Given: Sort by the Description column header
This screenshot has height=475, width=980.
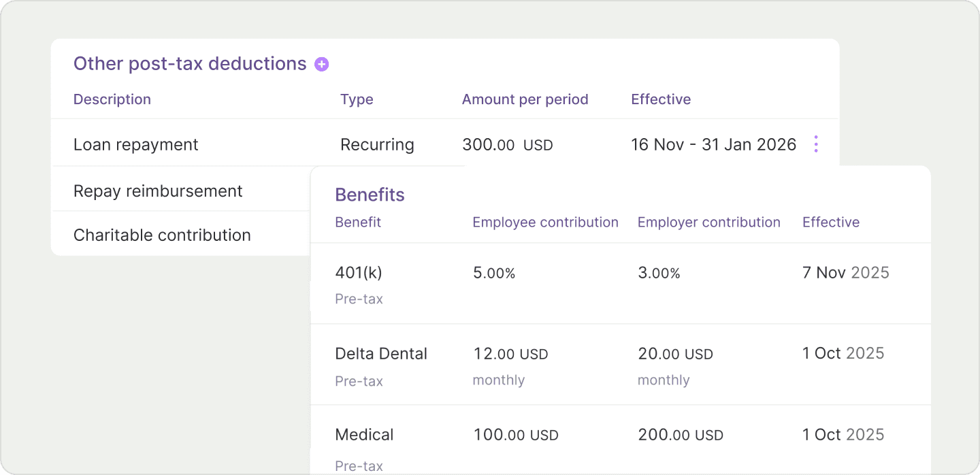Looking at the screenshot, I should tap(112, 99).
